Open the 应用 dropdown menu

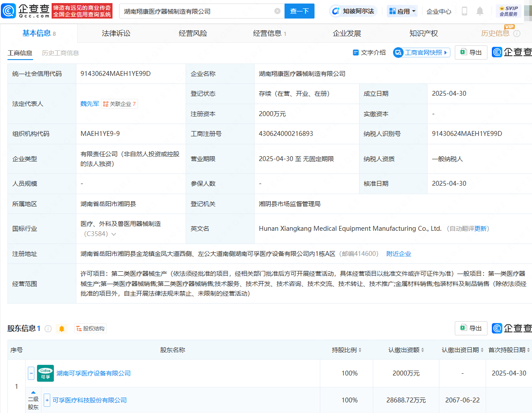402,11
